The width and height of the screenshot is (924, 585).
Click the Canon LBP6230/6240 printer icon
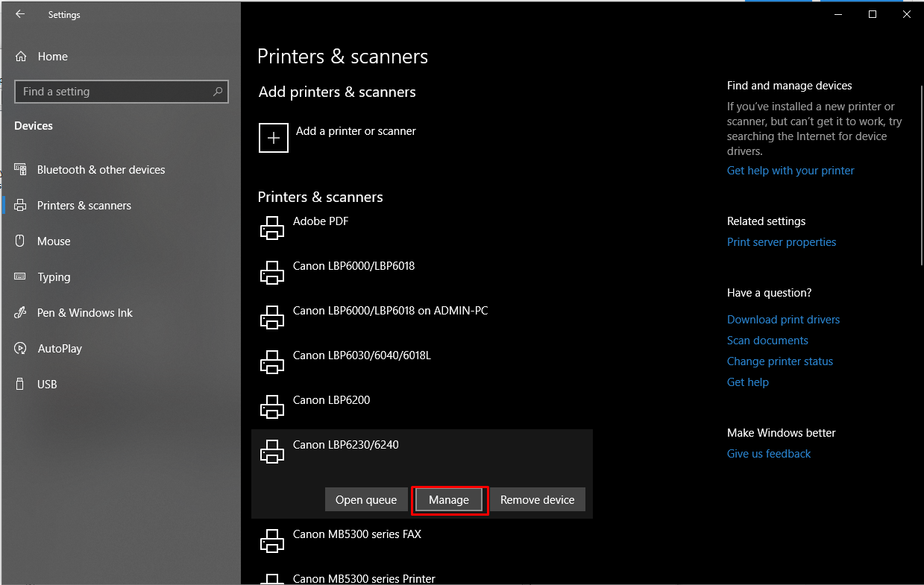tap(272, 452)
